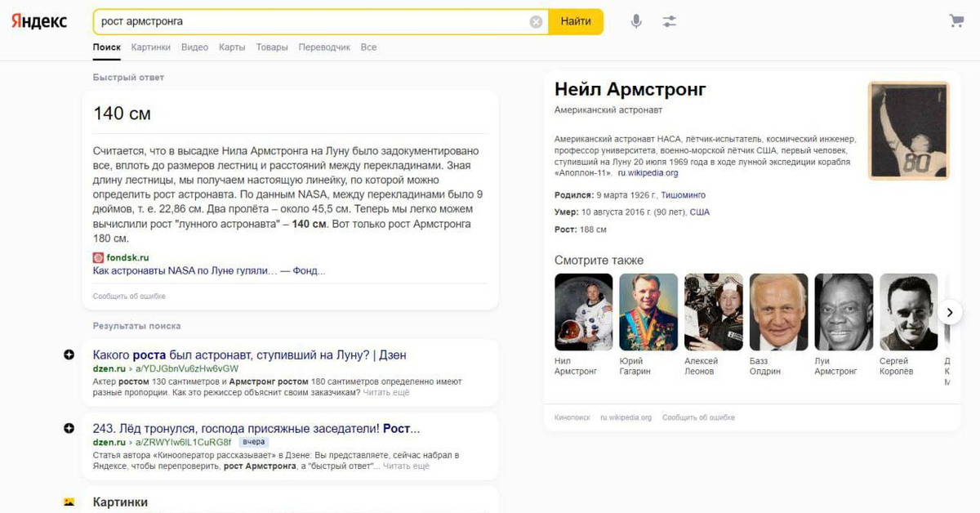
Task: Open ru.wikipedia.org link in description
Action: (x=648, y=173)
